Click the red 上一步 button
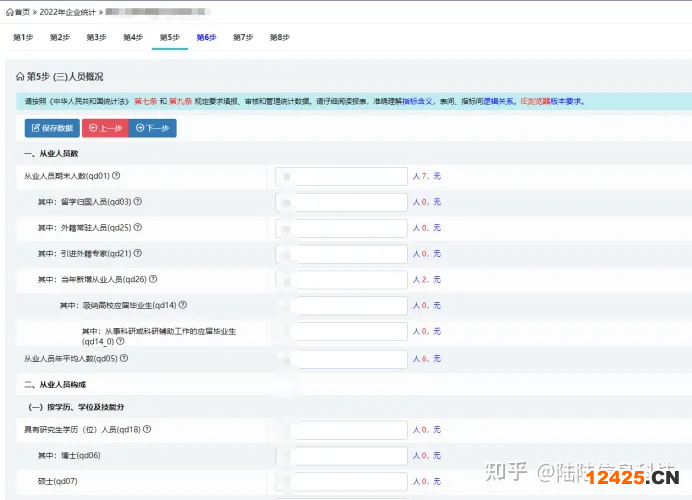 click(x=105, y=128)
